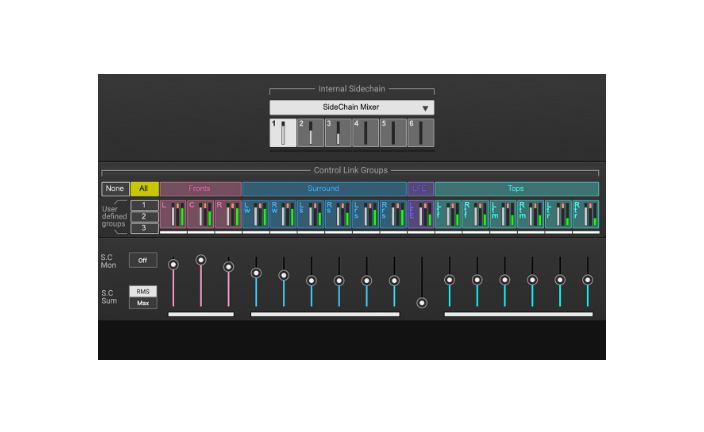Click the last blue Surround fader knob
Screen dimensions: 704x432
(x=394, y=281)
